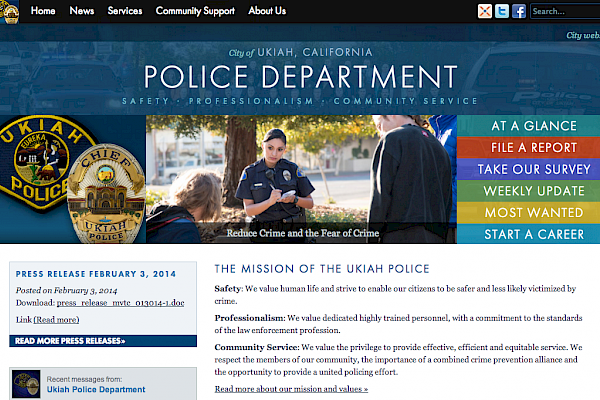
Task: Open the Services menu
Action: pos(125,11)
